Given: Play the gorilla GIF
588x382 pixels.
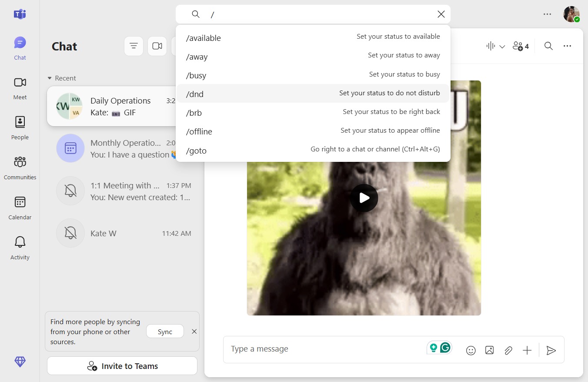Looking at the screenshot, I should (x=364, y=198).
